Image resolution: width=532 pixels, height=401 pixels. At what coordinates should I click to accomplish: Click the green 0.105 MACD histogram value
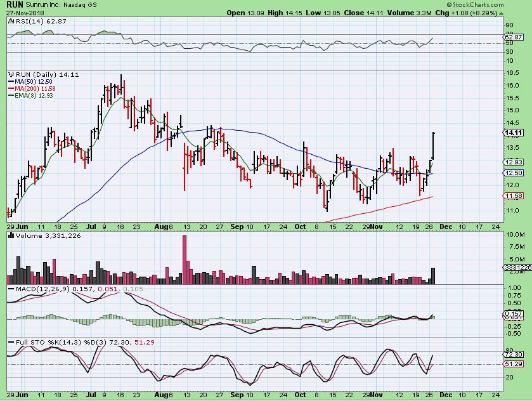(133, 289)
